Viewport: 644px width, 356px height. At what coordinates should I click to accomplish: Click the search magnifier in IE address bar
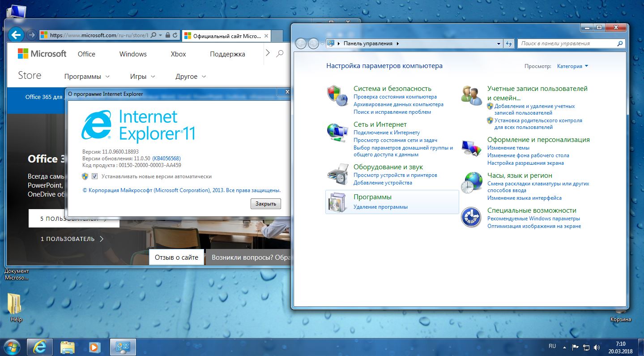154,35
